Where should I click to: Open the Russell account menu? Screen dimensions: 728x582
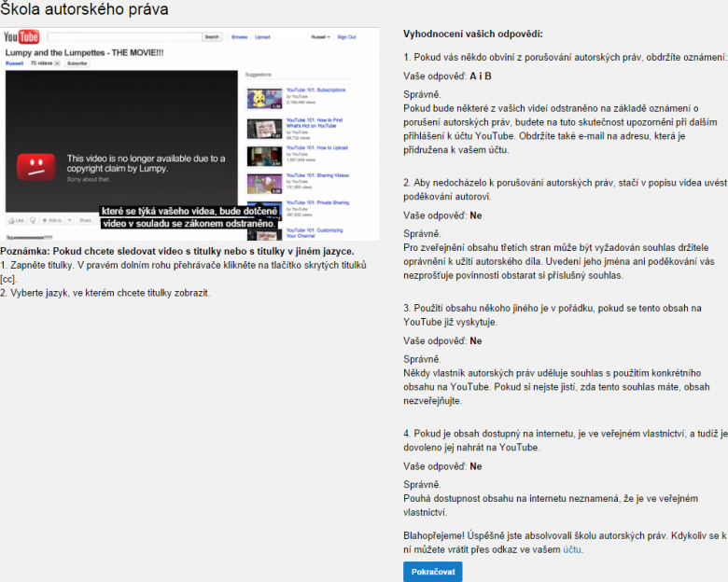320,37
